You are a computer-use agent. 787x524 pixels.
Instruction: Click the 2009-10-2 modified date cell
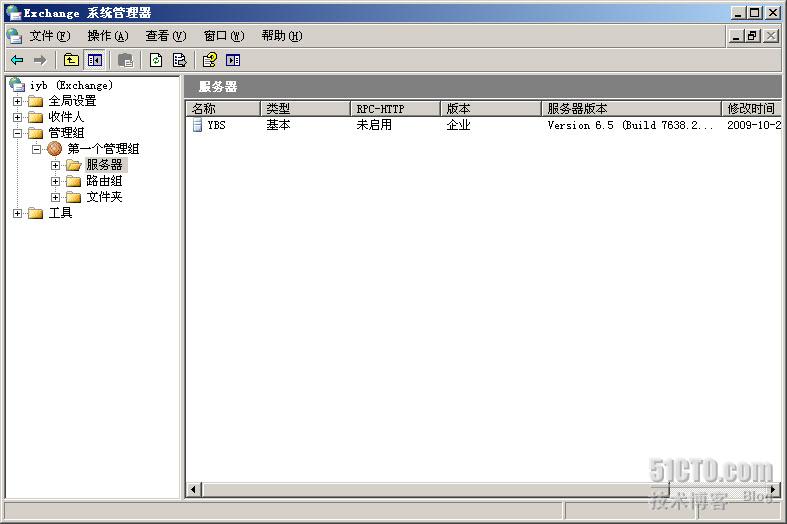pyautogui.click(x=754, y=125)
